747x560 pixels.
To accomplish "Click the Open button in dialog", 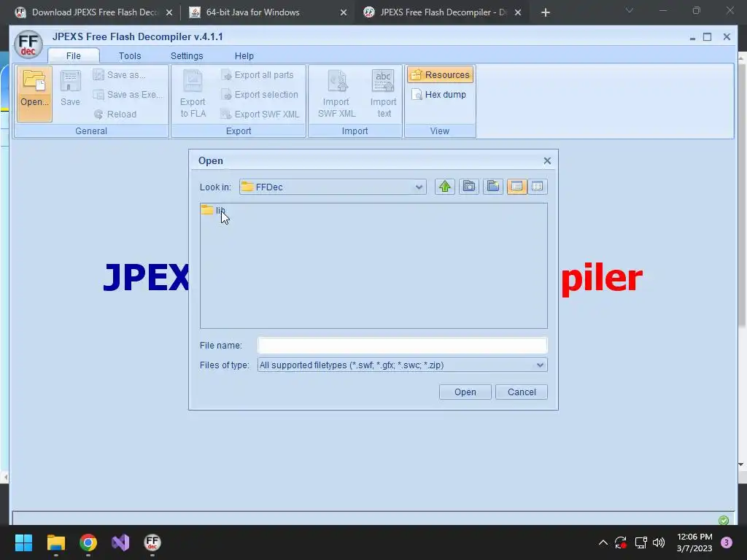I will tap(465, 392).
